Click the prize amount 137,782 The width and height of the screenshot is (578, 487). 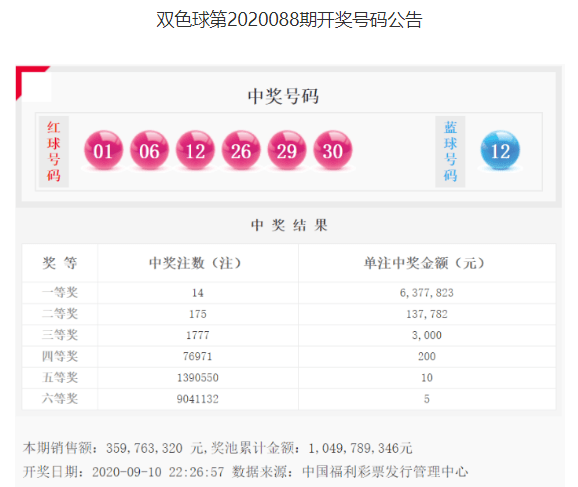pos(427,314)
